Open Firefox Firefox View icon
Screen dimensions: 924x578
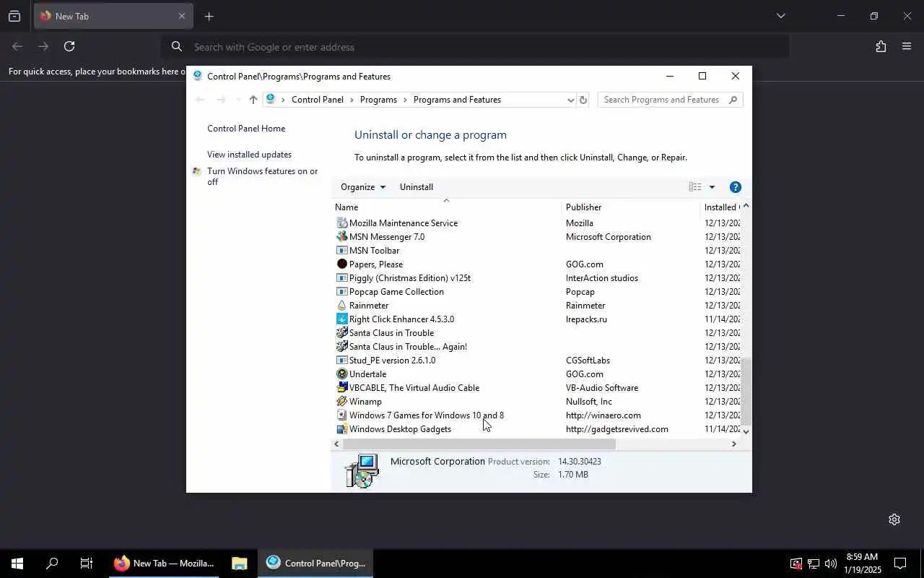(x=14, y=16)
